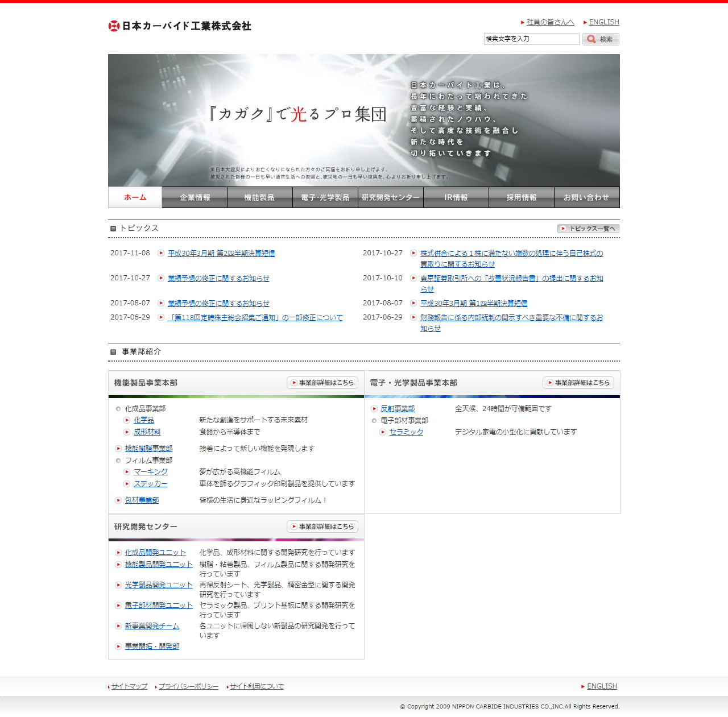Open the 包材事業部 link
The width and height of the screenshot is (728, 717).
click(x=142, y=500)
